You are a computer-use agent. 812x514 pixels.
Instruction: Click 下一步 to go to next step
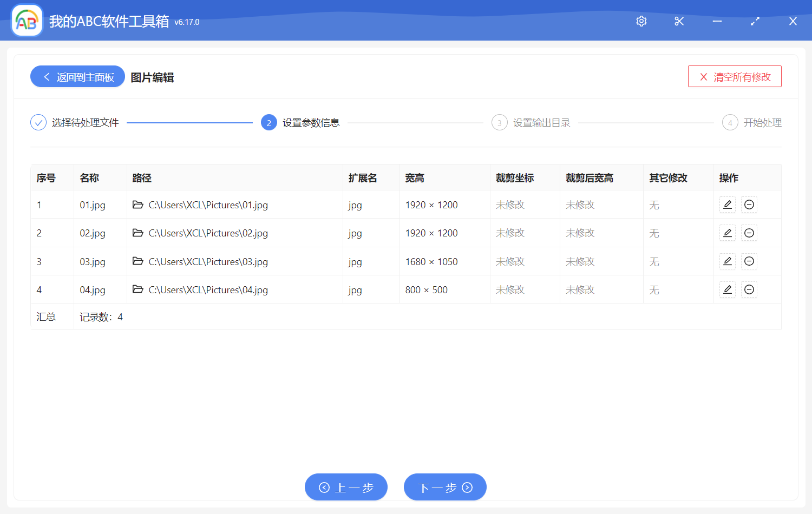coord(445,487)
